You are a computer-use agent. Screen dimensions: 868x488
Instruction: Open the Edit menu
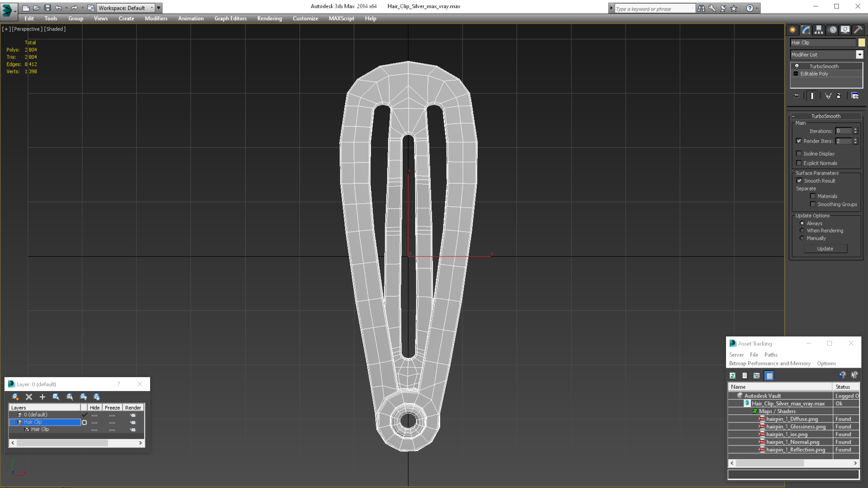point(29,18)
